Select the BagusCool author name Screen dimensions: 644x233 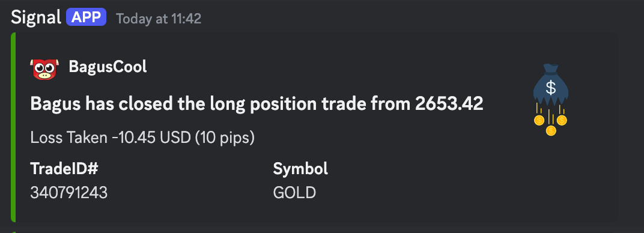click(x=108, y=67)
